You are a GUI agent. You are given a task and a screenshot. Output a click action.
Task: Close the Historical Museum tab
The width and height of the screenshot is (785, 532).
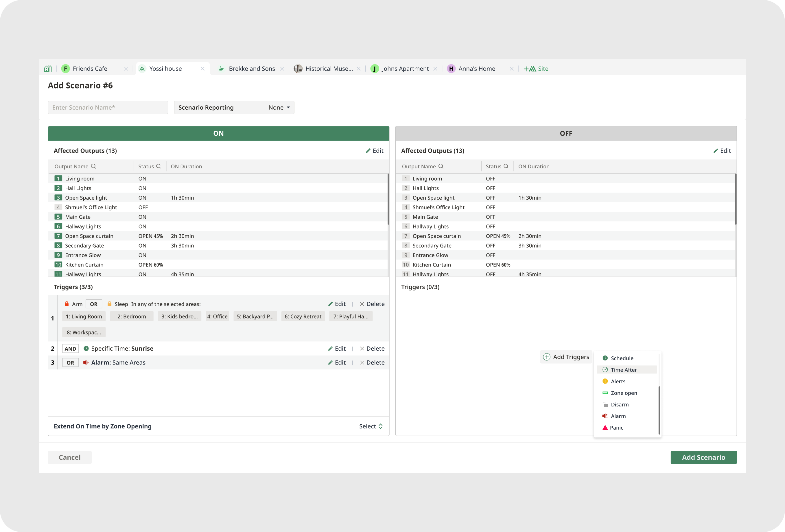(359, 69)
